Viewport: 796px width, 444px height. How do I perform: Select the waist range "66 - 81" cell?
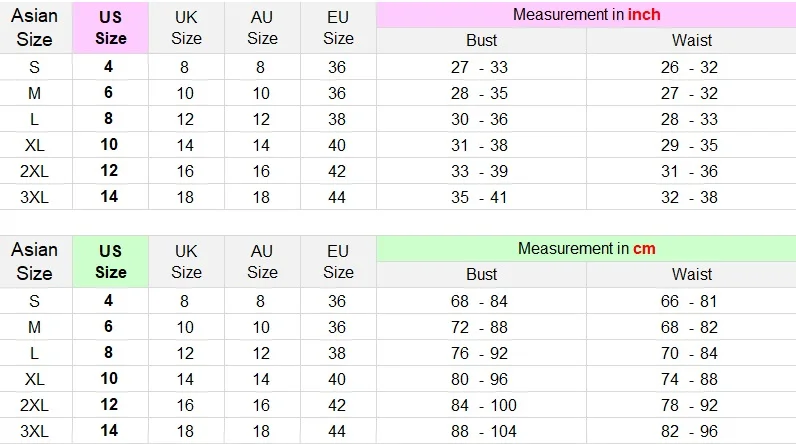tap(691, 301)
